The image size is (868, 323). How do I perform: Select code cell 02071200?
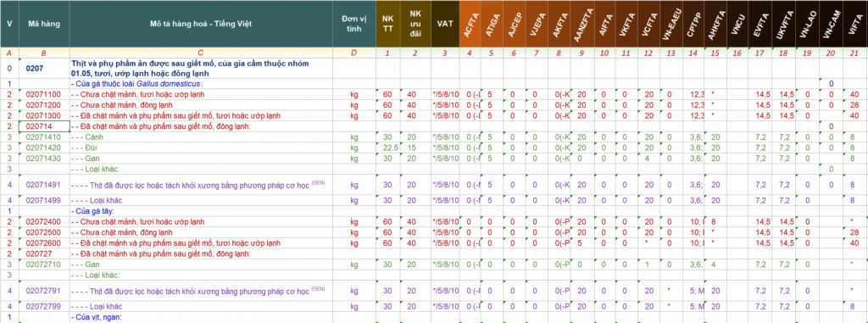[44, 105]
